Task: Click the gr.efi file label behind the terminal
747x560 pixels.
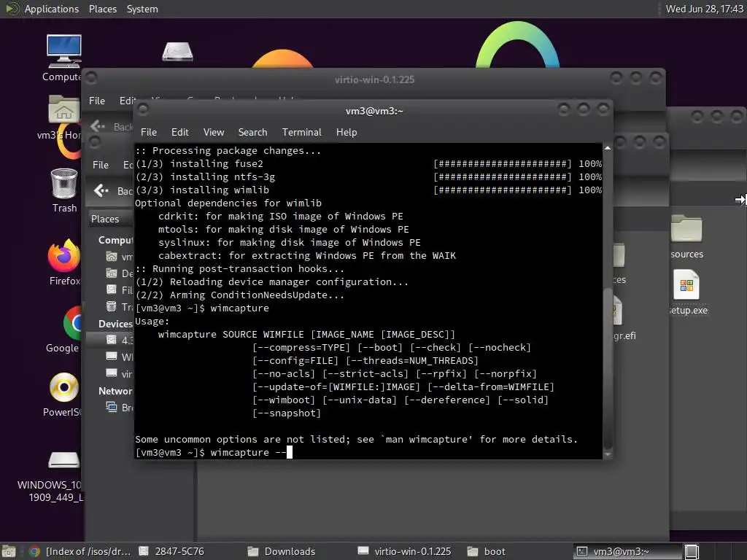Action: click(x=624, y=335)
